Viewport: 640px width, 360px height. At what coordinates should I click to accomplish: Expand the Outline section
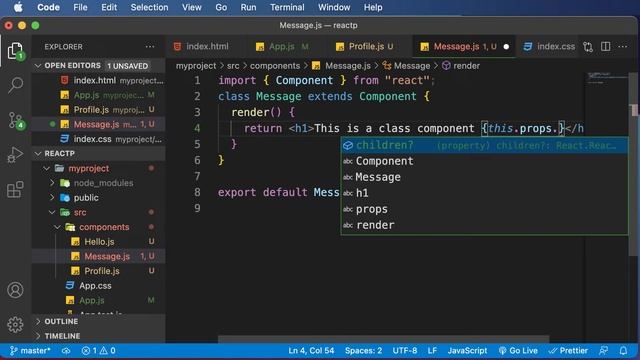click(38, 321)
